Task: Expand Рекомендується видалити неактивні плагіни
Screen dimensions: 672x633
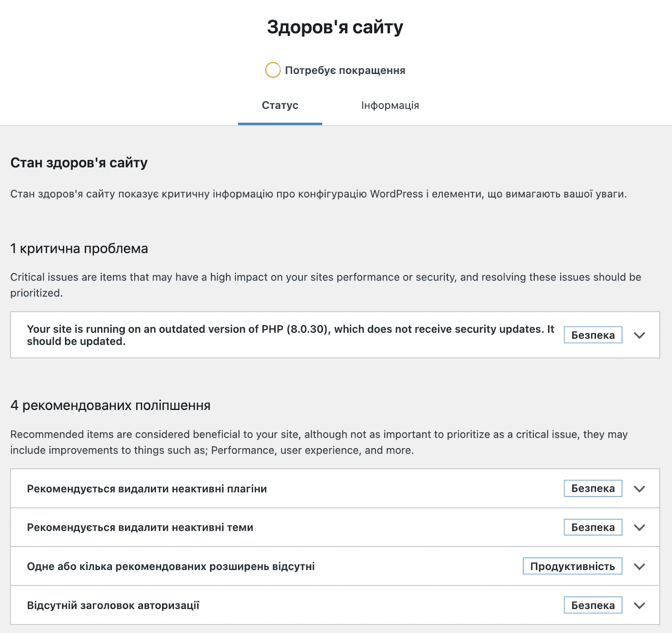Action: pos(639,489)
